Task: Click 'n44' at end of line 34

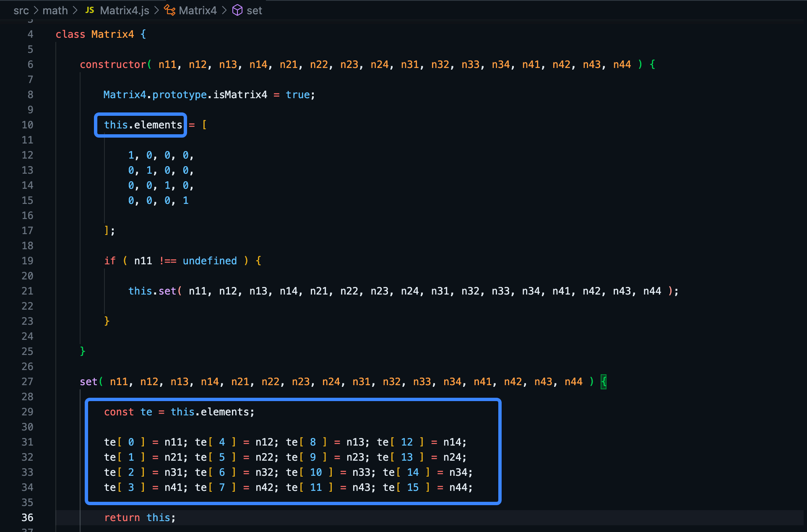Action: tap(458, 488)
